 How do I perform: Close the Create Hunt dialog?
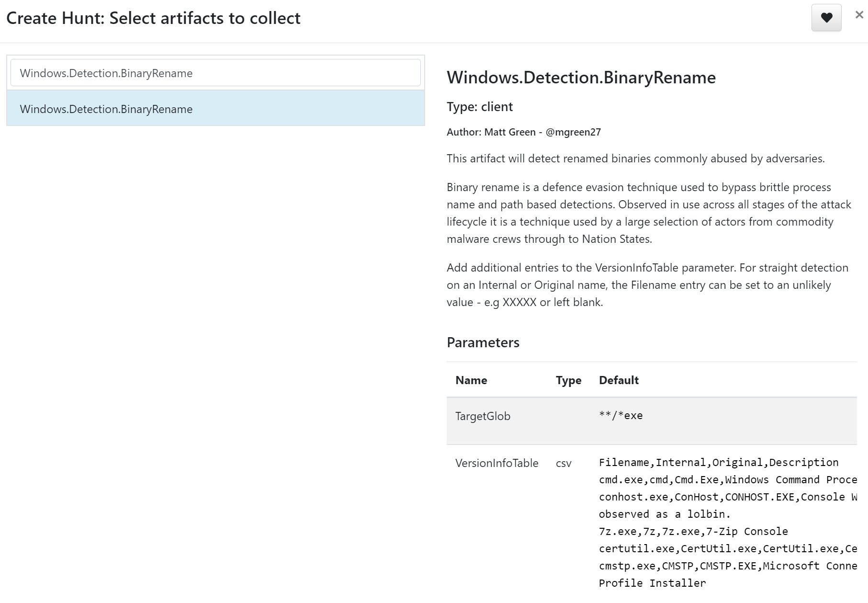[859, 15]
